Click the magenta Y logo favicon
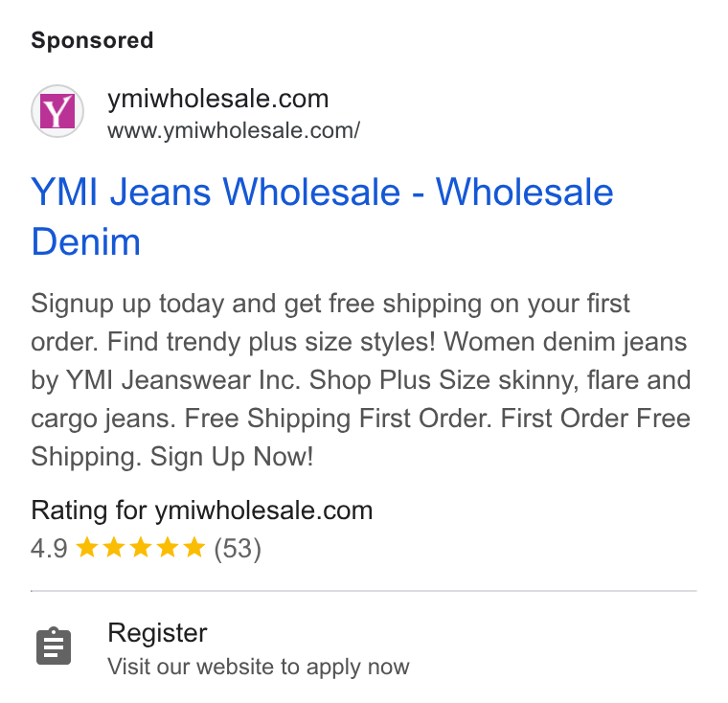This screenshot has width=728, height=703. coord(57,111)
